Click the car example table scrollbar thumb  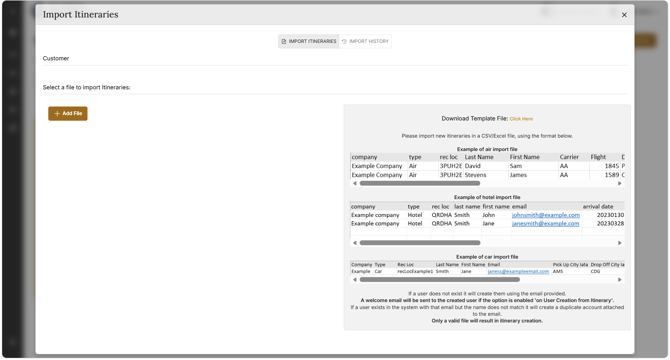click(x=440, y=280)
